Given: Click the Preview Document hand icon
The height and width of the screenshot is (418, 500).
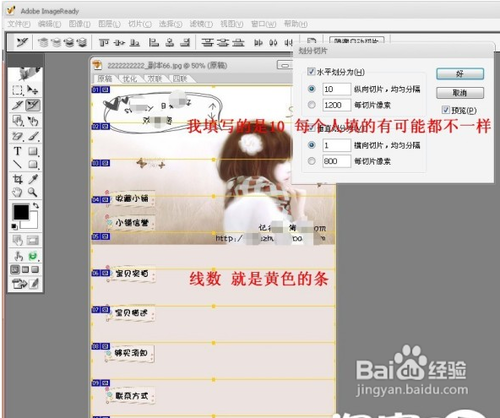Looking at the screenshot, I should click(18, 256).
